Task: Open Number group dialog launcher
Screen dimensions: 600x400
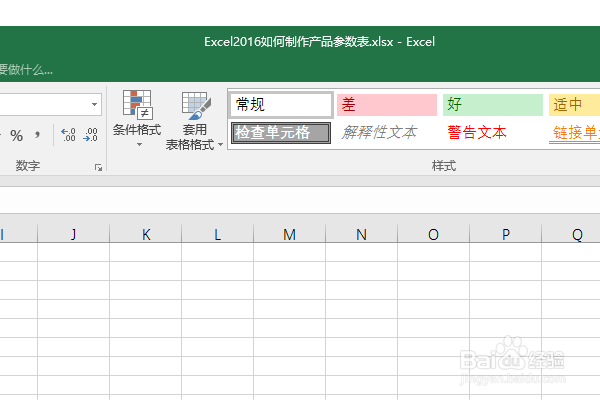Action: coord(98,167)
